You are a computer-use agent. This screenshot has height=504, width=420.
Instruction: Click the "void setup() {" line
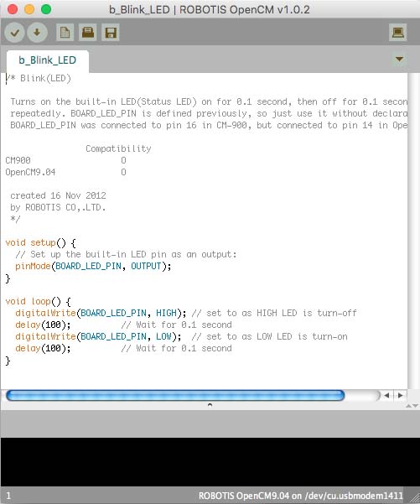41,242
